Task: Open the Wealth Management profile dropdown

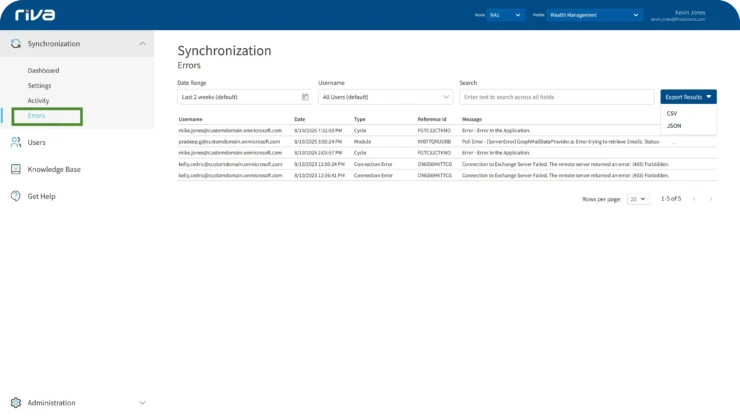Action: click(594, 16)
